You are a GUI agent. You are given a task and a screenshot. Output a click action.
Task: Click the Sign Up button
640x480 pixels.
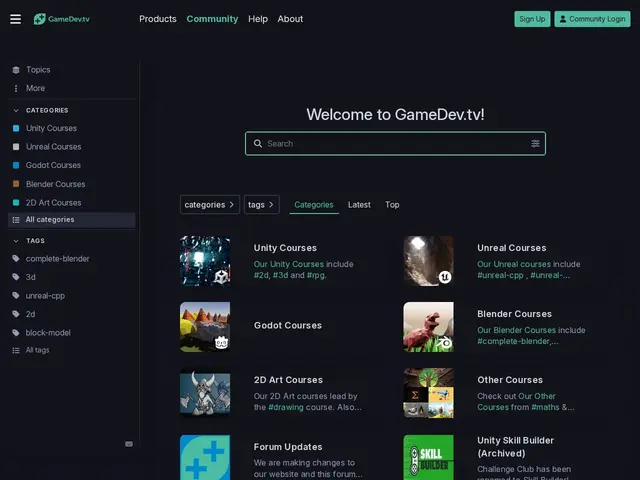pos(532,19)
